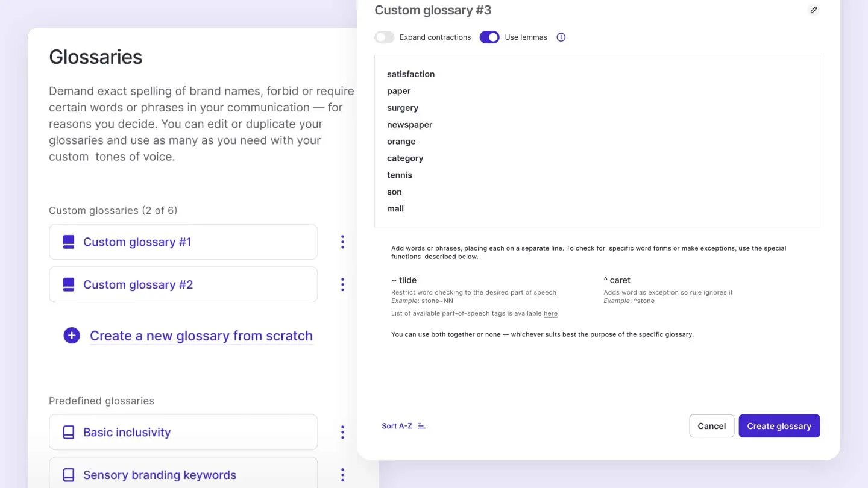Open three-dot menu for Custom glossary #1

coord(342,242)
